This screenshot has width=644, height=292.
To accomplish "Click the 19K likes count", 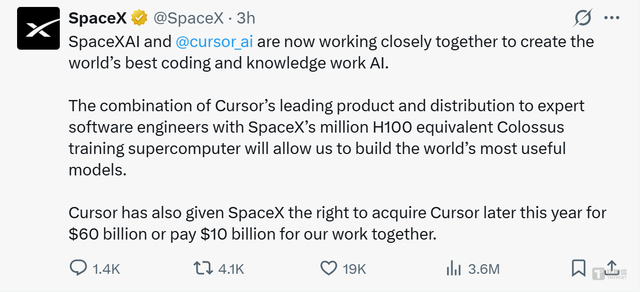I will (x=355, y=268).
